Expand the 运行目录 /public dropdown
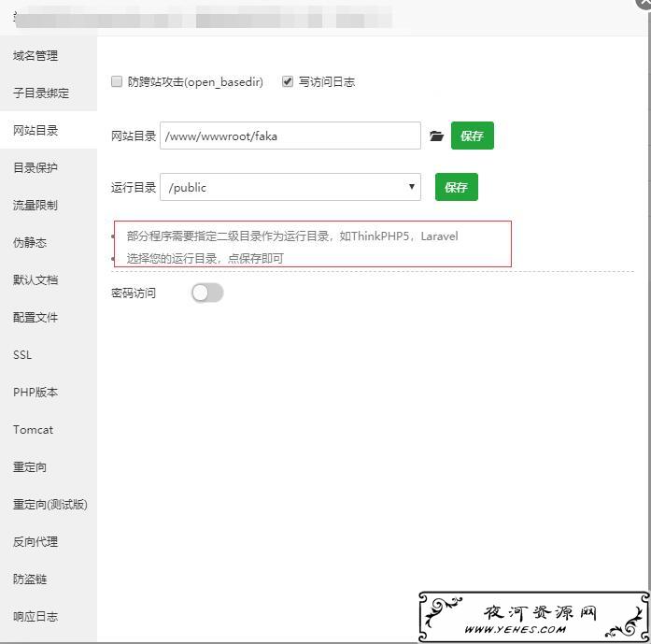The width and height of the screenshot is (651, 644). tap(290, 187)
